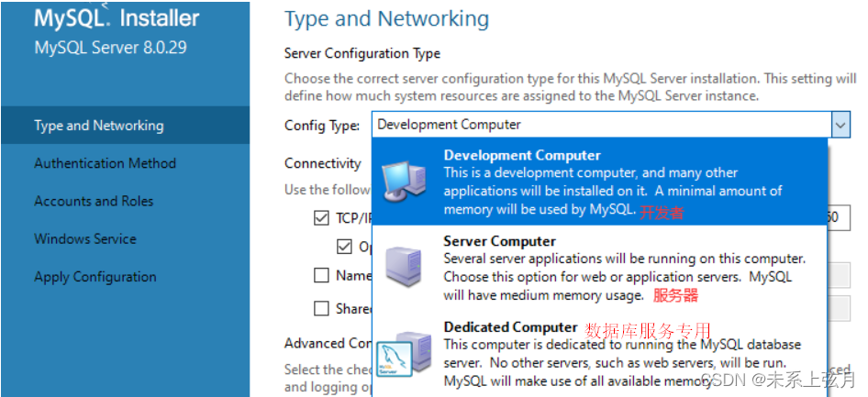This screenshot has width=868, height=397.
Task: Open the Config Type dropdown arrow
Action: 840,125
